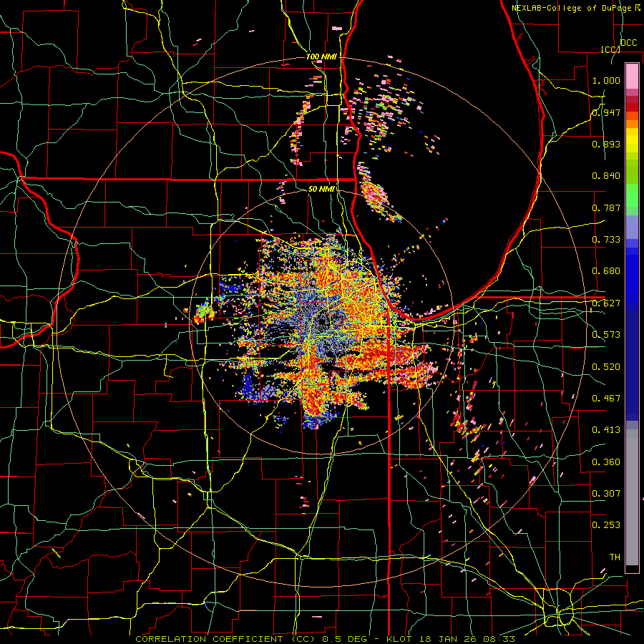Click the 0.893 legend value

click(606, 144)
